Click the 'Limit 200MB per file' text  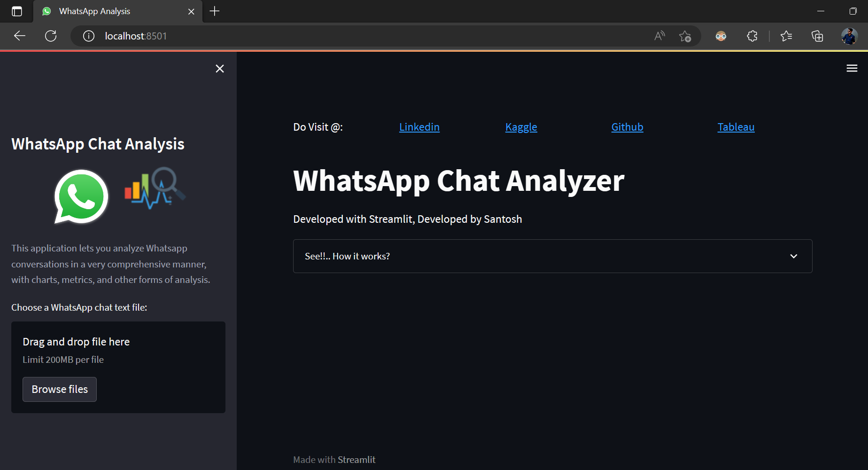[63, 360]
